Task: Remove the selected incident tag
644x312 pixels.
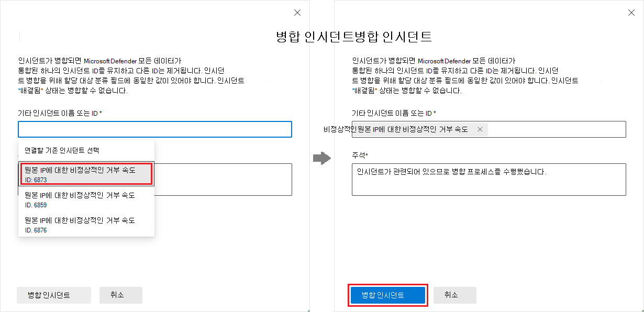Action: click(480, 129)
